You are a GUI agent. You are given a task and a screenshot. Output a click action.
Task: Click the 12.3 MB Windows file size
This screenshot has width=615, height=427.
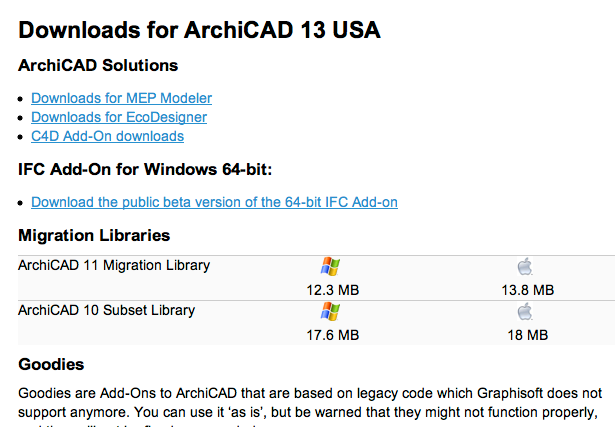[x=332, y=290]
